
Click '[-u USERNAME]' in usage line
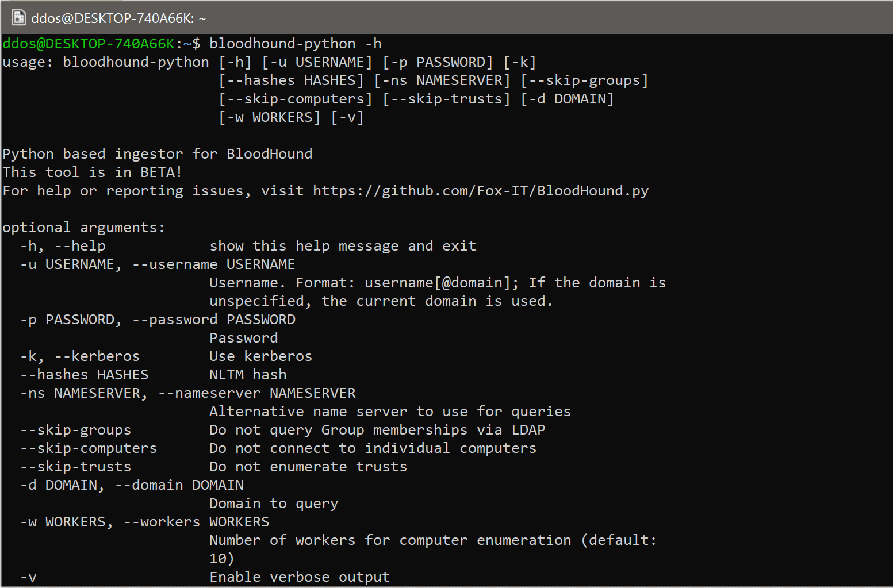[x=317, y=62]
